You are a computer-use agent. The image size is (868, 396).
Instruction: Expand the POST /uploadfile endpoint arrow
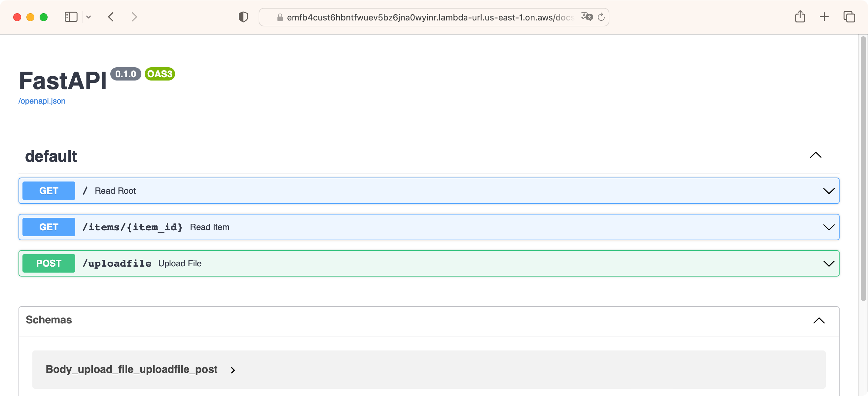pyautogui.click(x=829, y=264)
